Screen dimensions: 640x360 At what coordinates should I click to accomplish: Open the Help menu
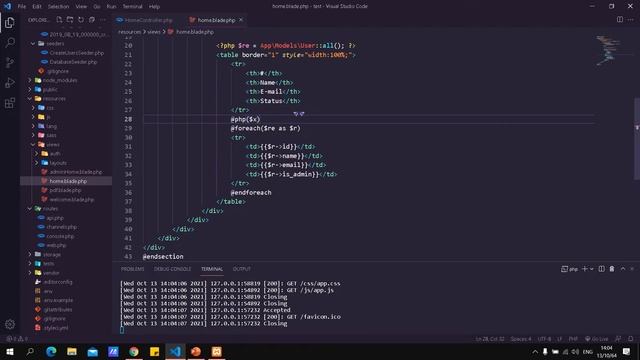(154, 7)
